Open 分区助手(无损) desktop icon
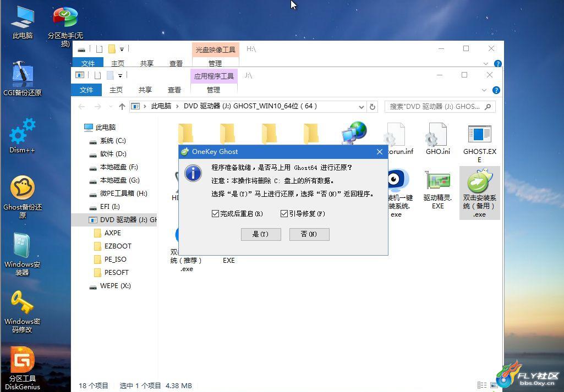 pos(65,25)
